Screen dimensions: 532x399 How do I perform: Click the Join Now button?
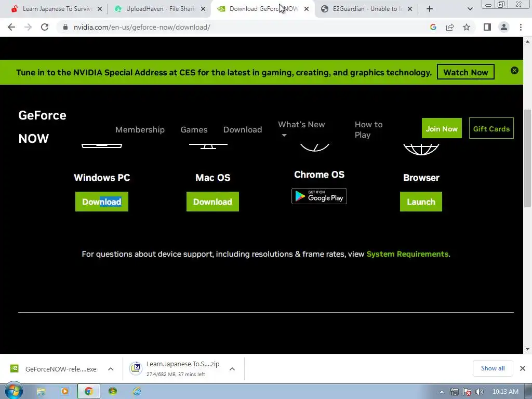[442, 128]
